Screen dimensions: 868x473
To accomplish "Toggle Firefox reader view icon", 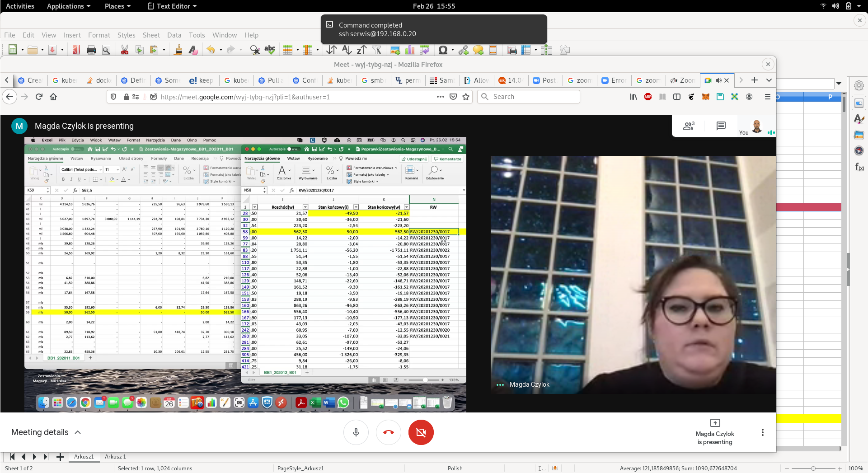I will click(x=662, y=97).
